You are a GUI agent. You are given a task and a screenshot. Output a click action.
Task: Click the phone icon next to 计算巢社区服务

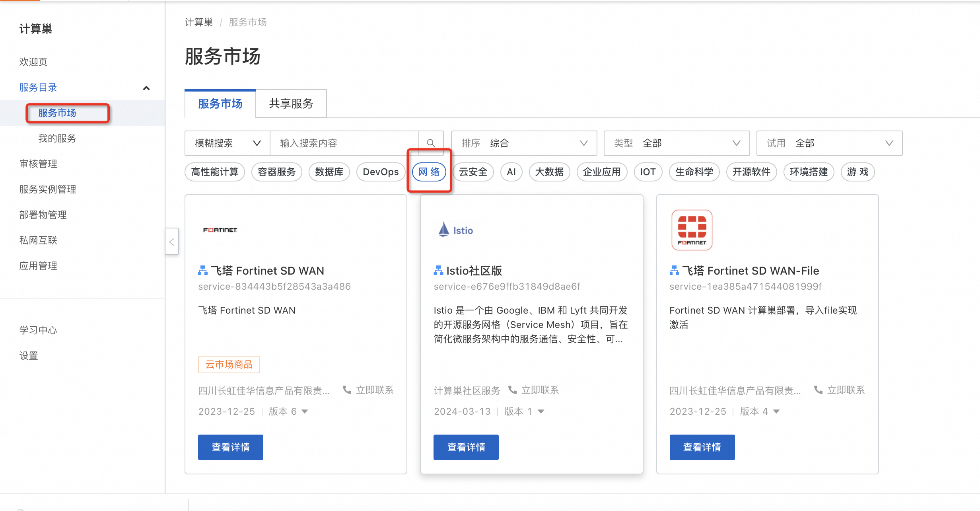coord(512,390)
